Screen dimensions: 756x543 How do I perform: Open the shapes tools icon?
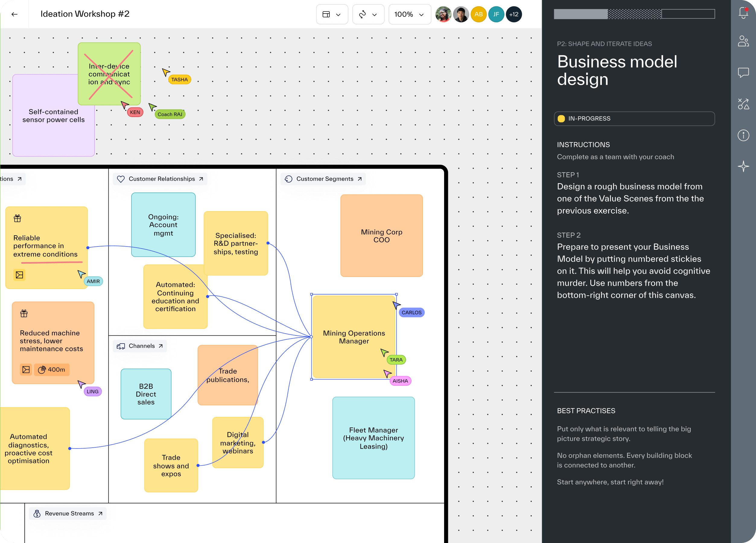point(743,104)
